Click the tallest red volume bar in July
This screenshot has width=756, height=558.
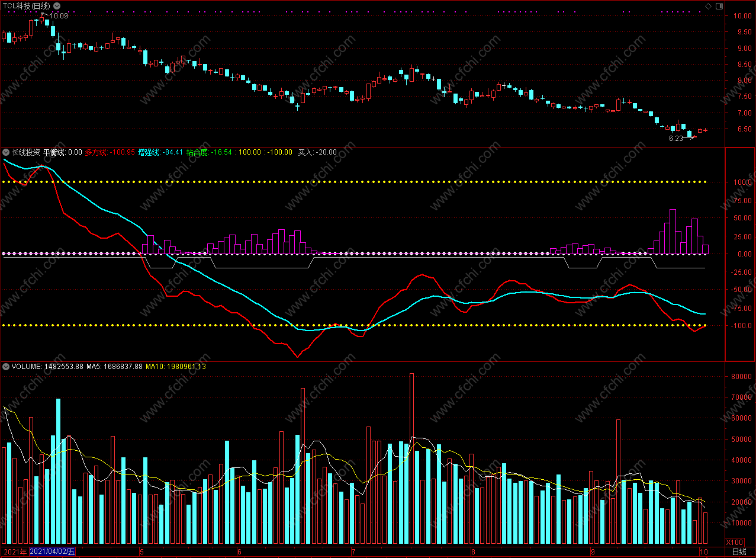(x=411, y=458)
